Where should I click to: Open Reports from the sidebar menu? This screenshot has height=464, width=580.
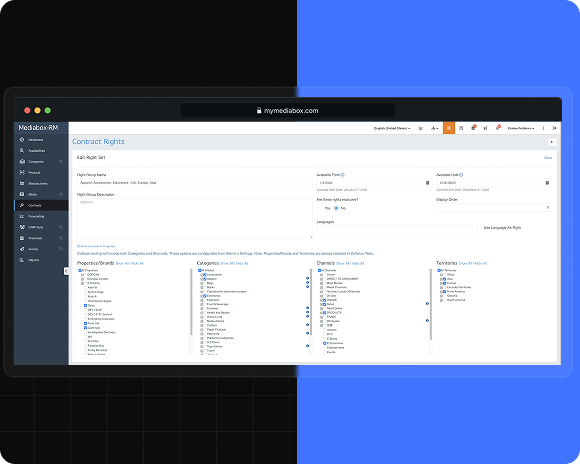pyautogui.click(x=33, y=260)
